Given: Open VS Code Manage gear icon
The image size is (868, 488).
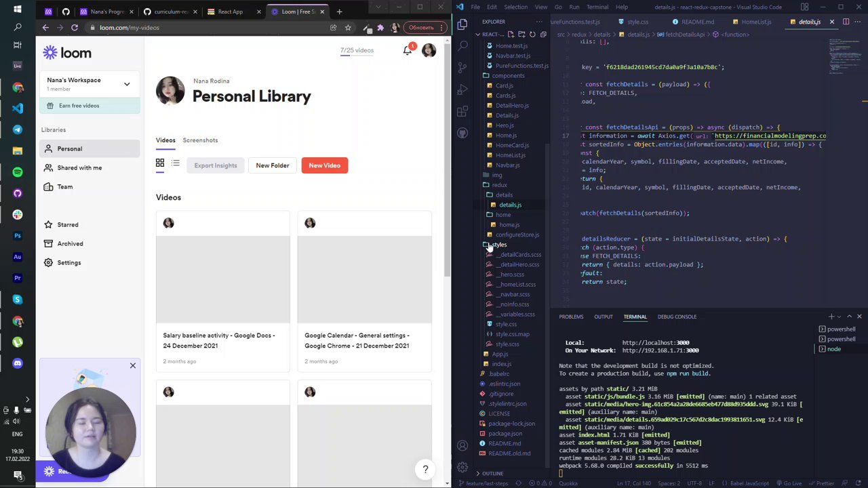Looking at the screenshot, I should coord(462,467).
